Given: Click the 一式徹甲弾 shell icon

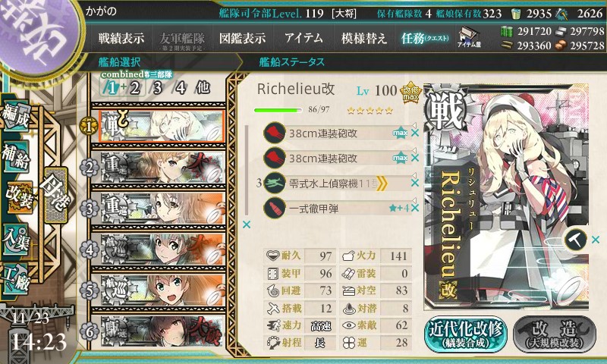Looking at the screenshot, I should click(275, 208).
